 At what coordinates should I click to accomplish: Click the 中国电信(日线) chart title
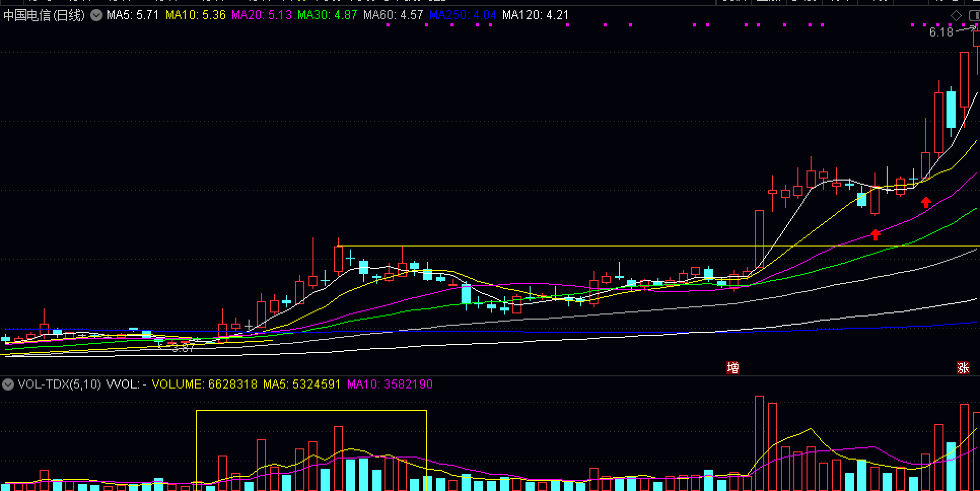tap(44, 16)
